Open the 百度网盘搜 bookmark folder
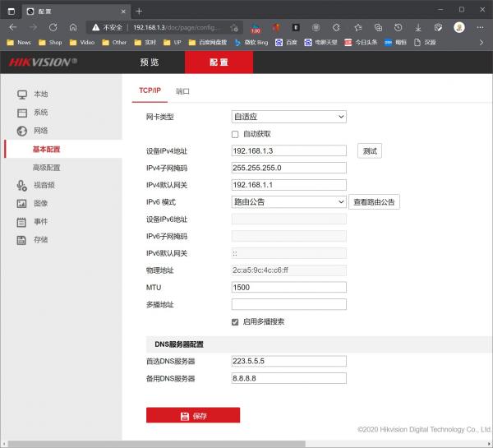This screenshot has width=493, height=448. pyautogui.click(x=208, y=43)
